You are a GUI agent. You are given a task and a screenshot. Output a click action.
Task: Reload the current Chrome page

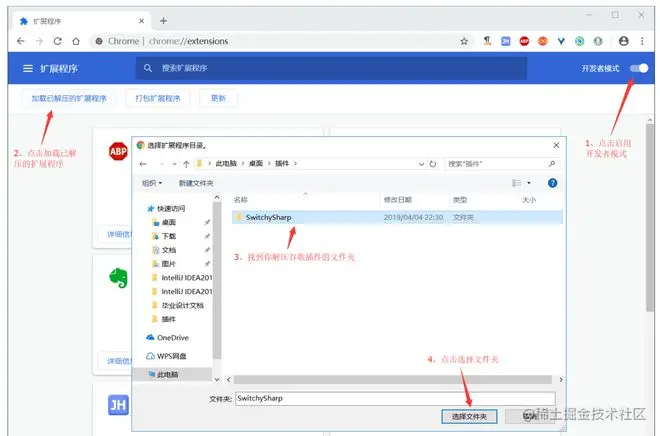click(x=58, y=41)
